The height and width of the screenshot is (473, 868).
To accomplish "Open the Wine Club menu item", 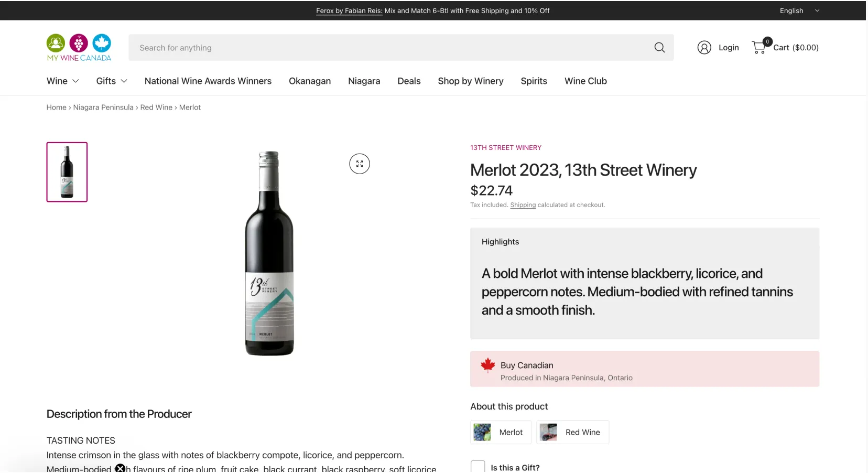I will point(585,81).
